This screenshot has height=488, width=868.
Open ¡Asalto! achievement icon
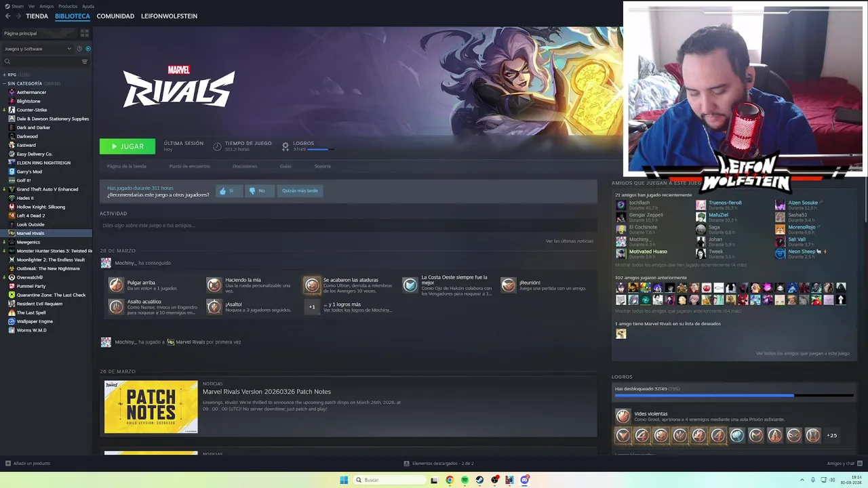(x=214, y=307)
